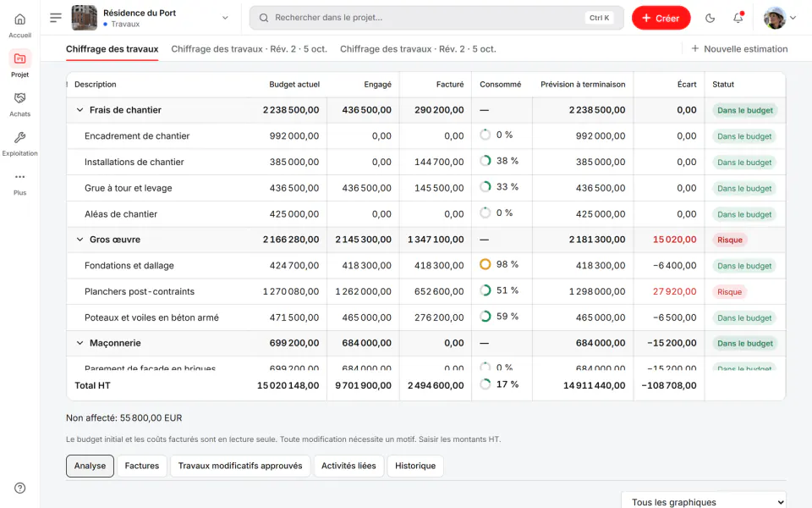View the Historique tab

tap(415, 466)
